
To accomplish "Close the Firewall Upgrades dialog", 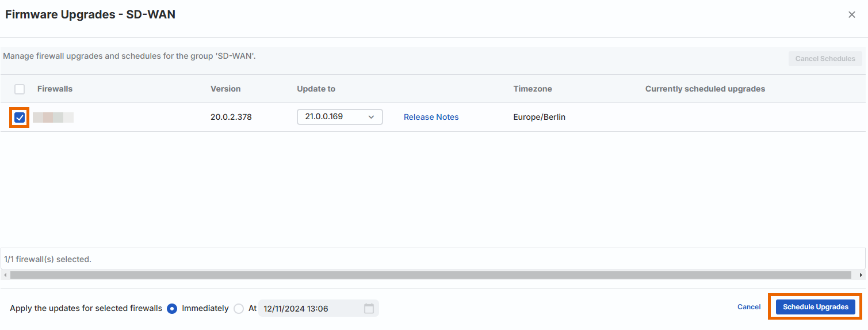I will [x=851, y=15].
